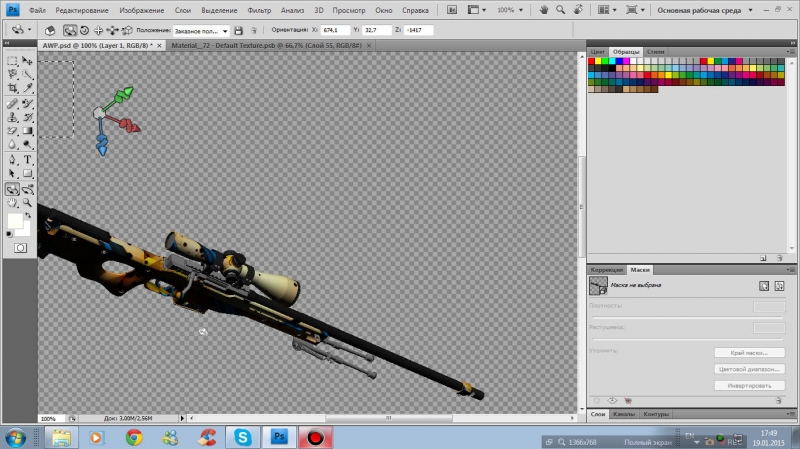Open the View Extras dropdown
The height and width of the screenshot is (449, 800).
(477, 10)
